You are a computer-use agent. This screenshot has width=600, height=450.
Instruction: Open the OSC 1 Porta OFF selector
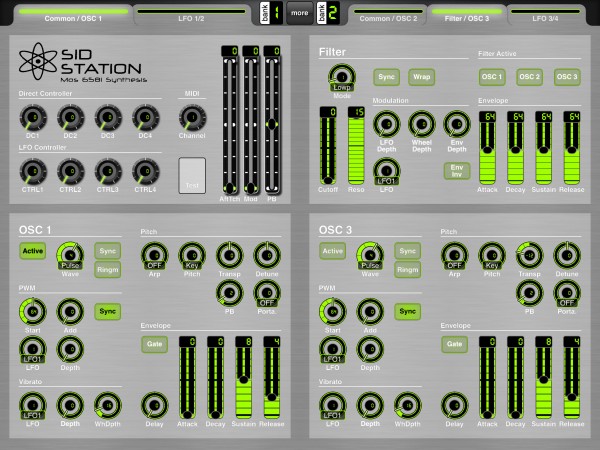coord(267,294)
